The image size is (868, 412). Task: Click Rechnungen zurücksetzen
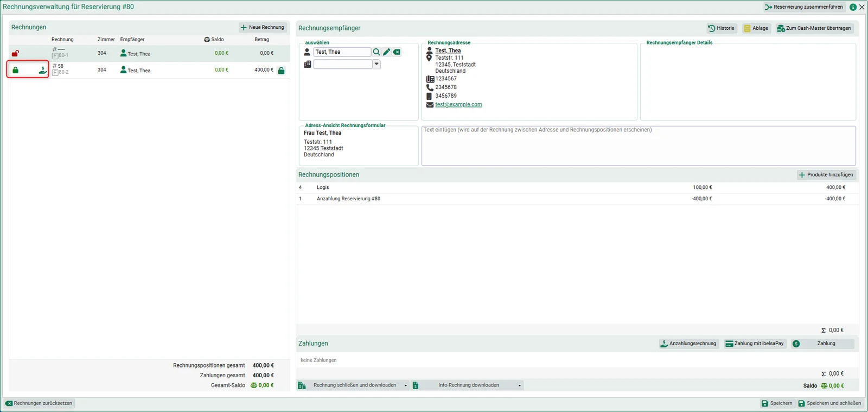point(39,403)
